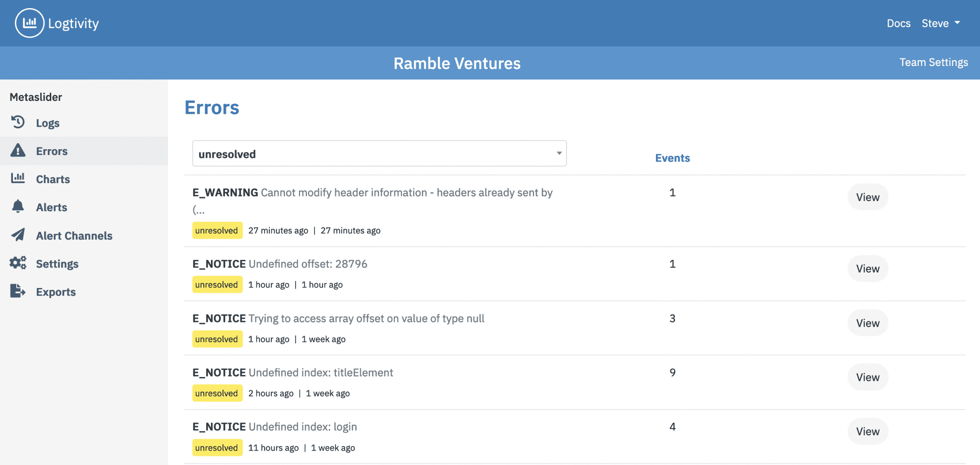The height and width of the screenshot is (465, 980).
Task: Select the Exports menu item label
Action: (x=56, y=292)
